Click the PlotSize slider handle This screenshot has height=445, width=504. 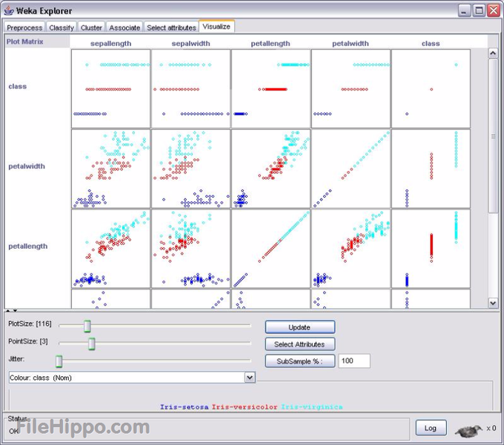tap(87, 326)
